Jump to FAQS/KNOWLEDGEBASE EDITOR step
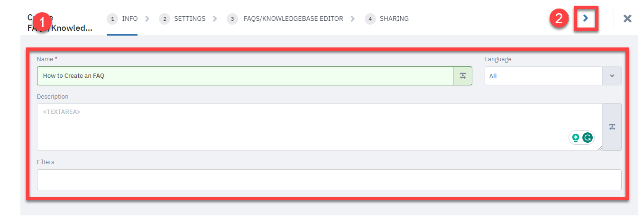644x222 pixels. (285, 19)
